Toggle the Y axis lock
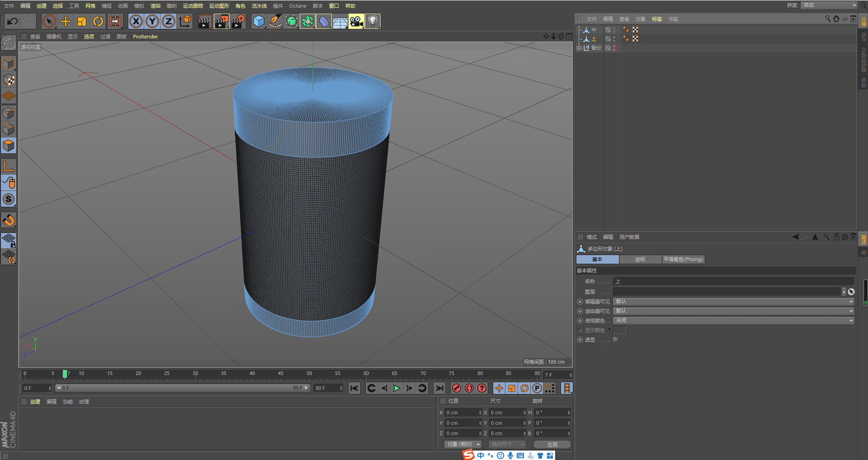 pyautogui.click(x=152, y=21)
